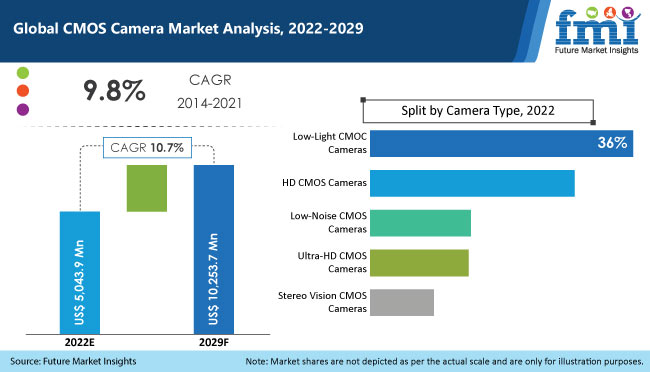
Task: Click the green growth block between bars
Action: point(147,188)
